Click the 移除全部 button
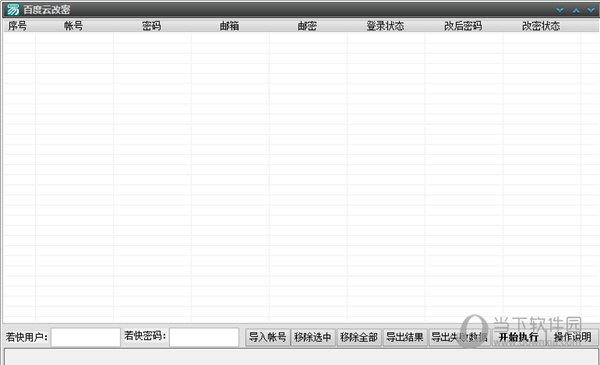 coord(359,337)
